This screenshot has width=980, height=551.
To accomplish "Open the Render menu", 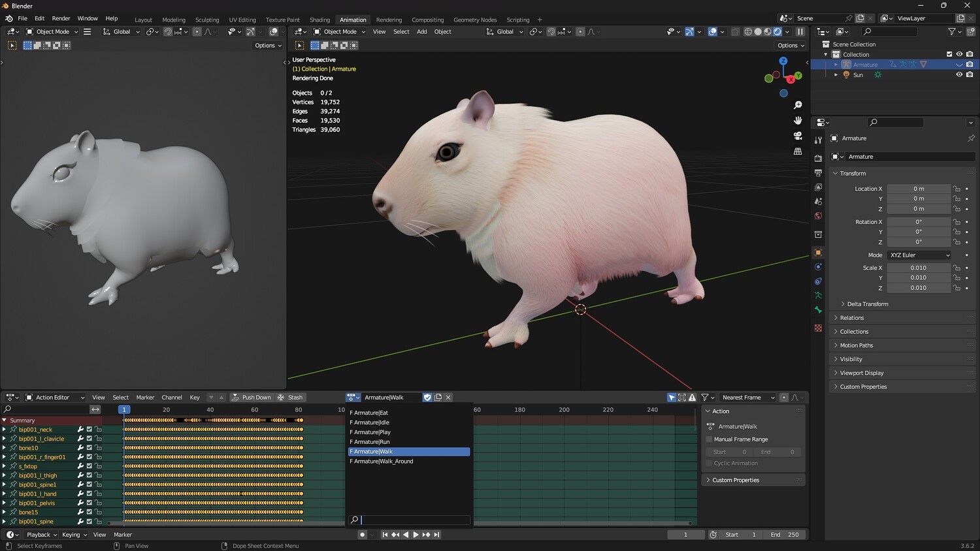I will [x=61, y=18].
